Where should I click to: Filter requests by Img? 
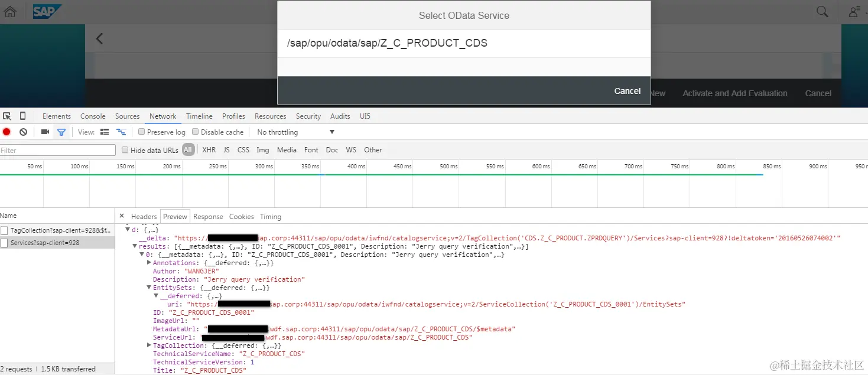click(263, 150)
